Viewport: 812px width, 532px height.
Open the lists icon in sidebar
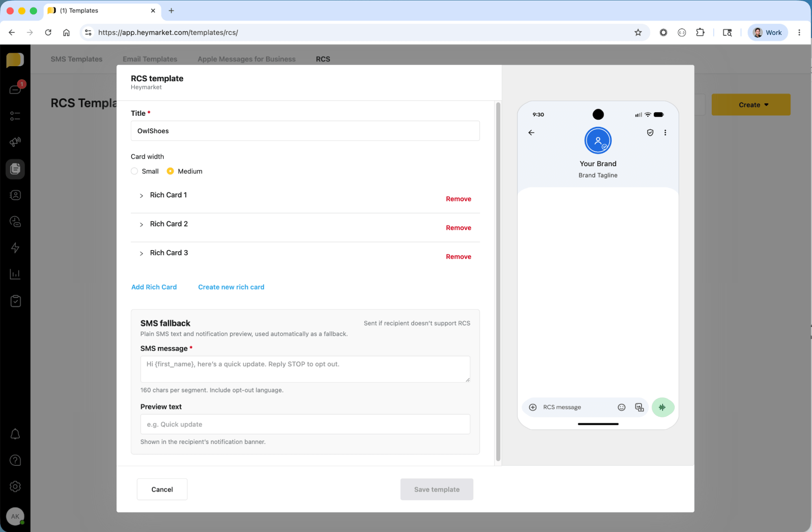(x=15, y=116)
